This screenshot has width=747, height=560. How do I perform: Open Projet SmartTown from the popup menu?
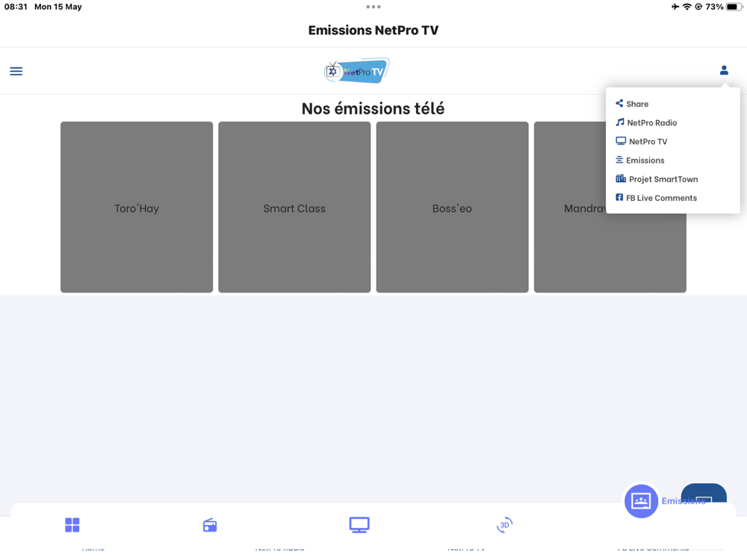coord(662,179)
